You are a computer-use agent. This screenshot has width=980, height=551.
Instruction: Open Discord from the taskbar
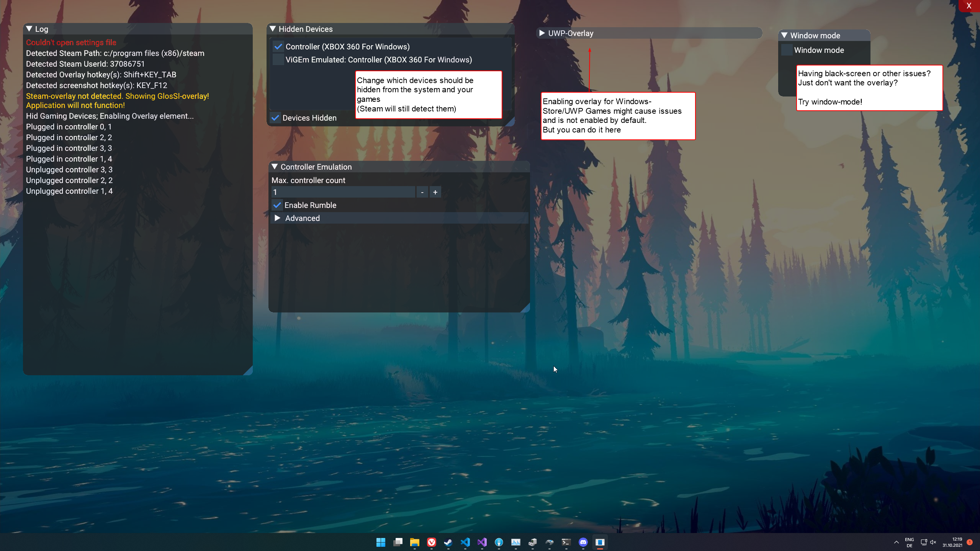click(x=583, y=542)
